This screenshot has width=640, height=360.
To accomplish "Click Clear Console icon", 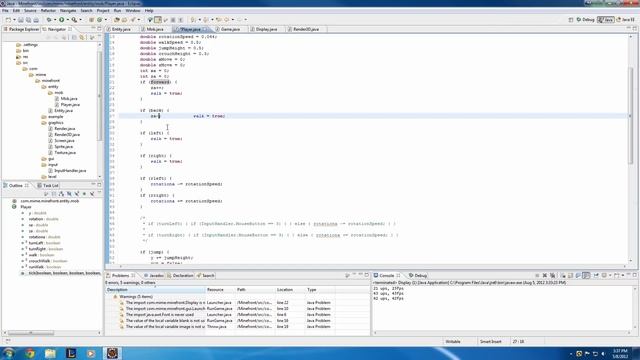I will [563, 276].
